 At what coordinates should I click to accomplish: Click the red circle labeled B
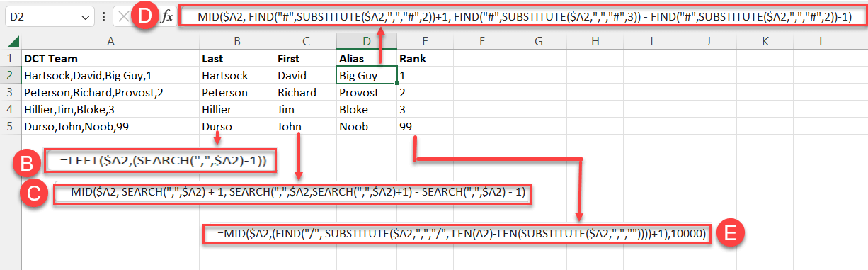tap(28, 164)
